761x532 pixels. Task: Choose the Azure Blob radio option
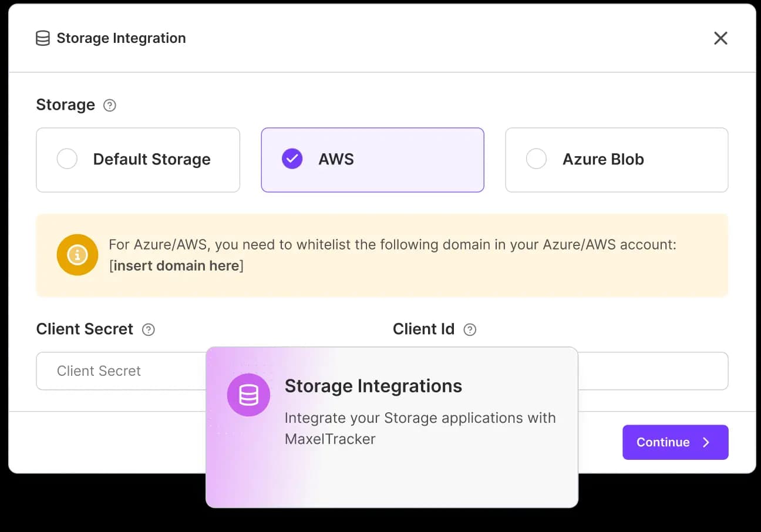pyautogui.click(x=536, y=159)
